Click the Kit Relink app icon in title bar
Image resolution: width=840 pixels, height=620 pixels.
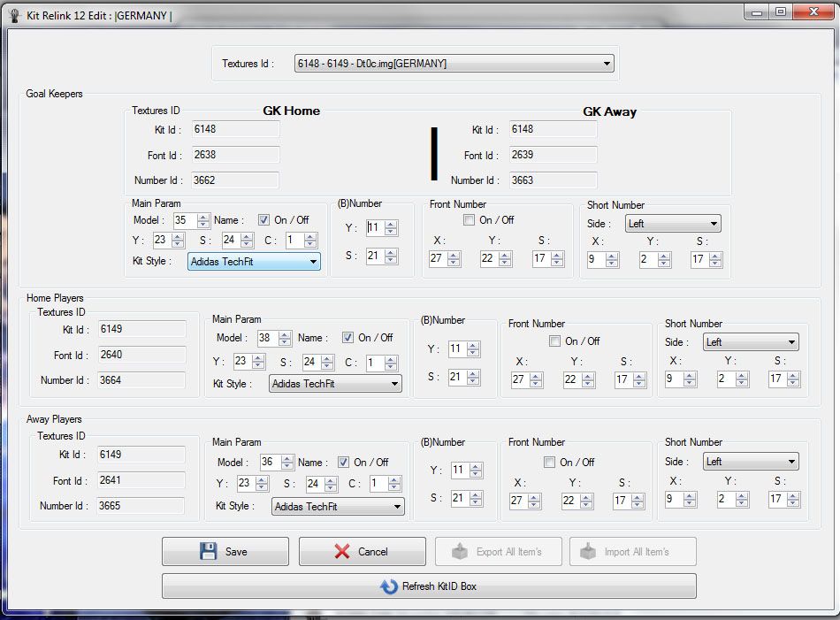14,15
